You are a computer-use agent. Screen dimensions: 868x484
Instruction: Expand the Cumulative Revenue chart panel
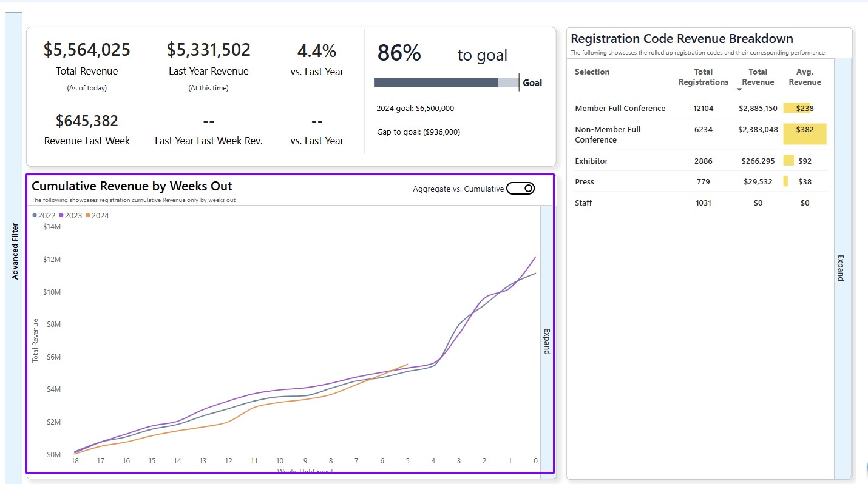pos(547,341)
